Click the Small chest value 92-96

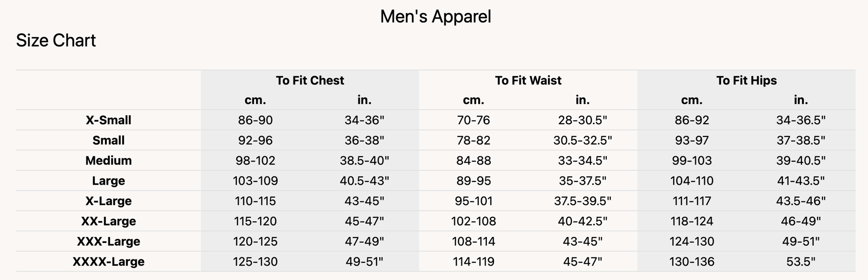(x=255, y=140)
